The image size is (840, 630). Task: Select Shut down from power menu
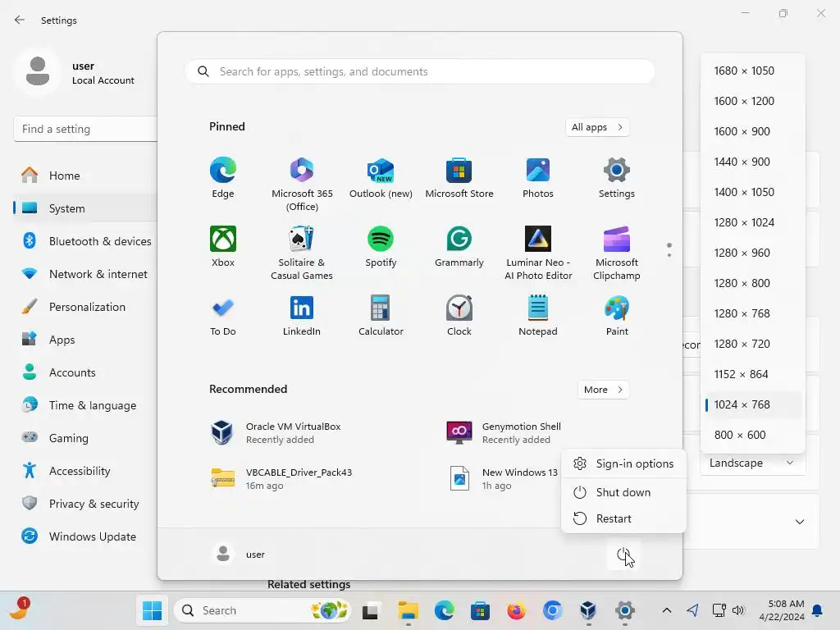click(623, 492)
